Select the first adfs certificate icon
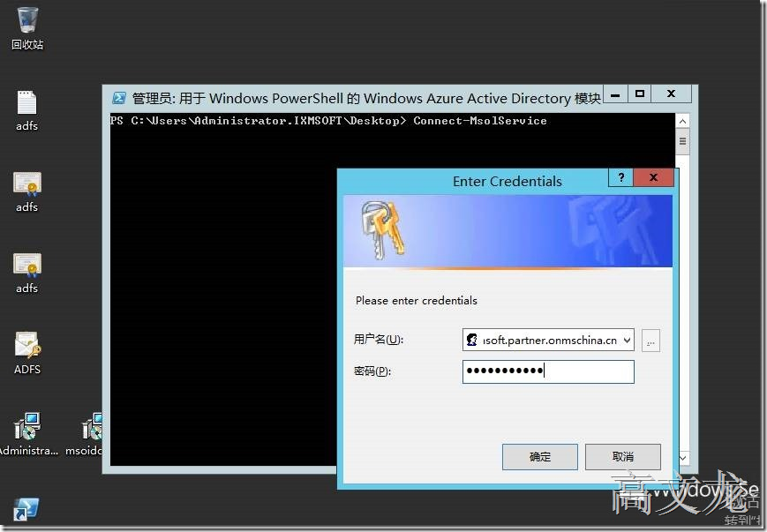 [26, 191]
